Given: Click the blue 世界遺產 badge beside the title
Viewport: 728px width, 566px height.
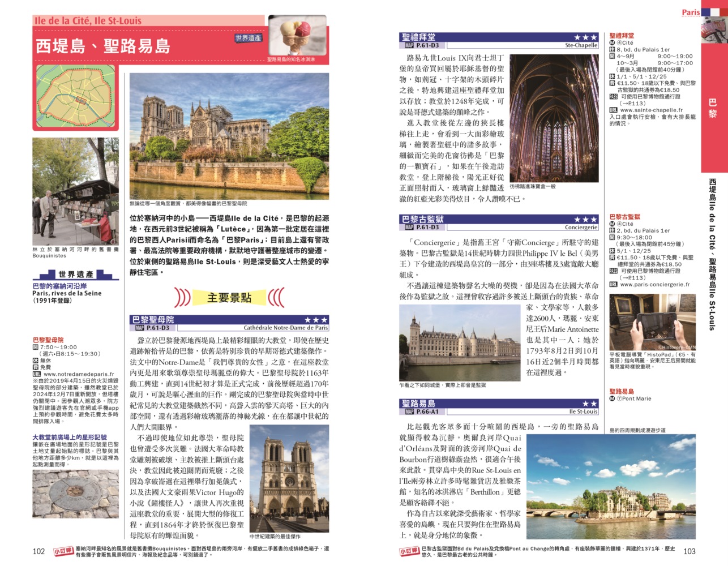Looking at the screenshot, I should click(248, 38).
